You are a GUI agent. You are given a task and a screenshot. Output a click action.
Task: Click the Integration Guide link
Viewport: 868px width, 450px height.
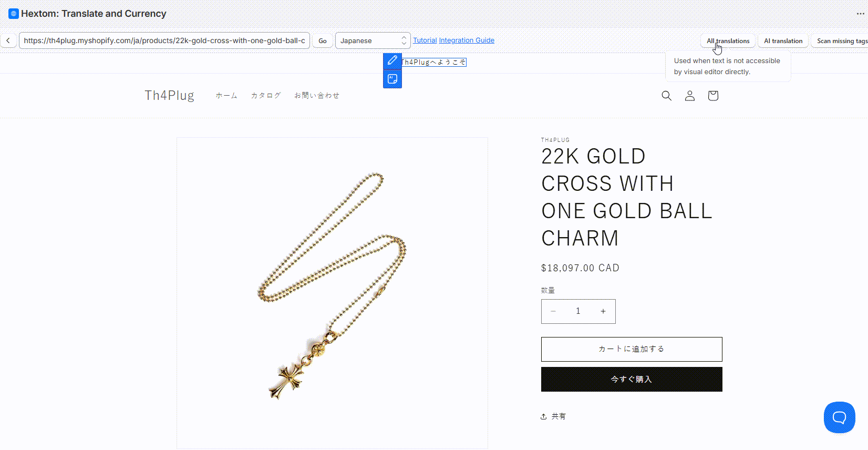[467, 40]
